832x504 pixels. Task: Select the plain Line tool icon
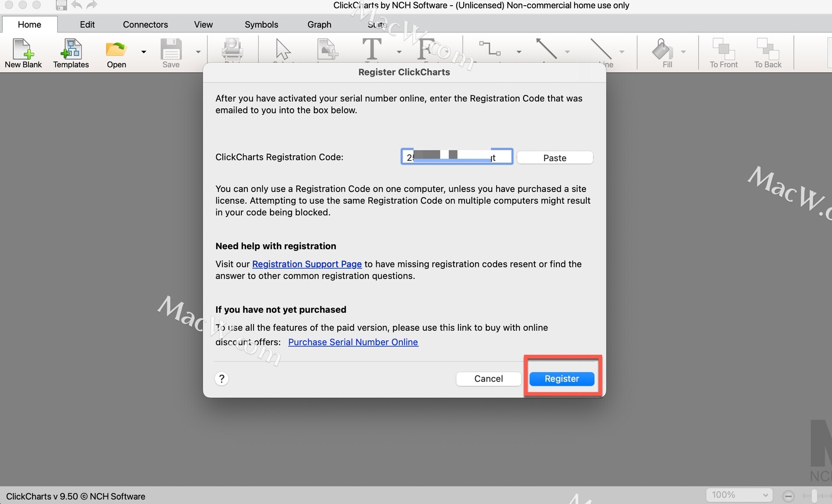tap(601, 49)
